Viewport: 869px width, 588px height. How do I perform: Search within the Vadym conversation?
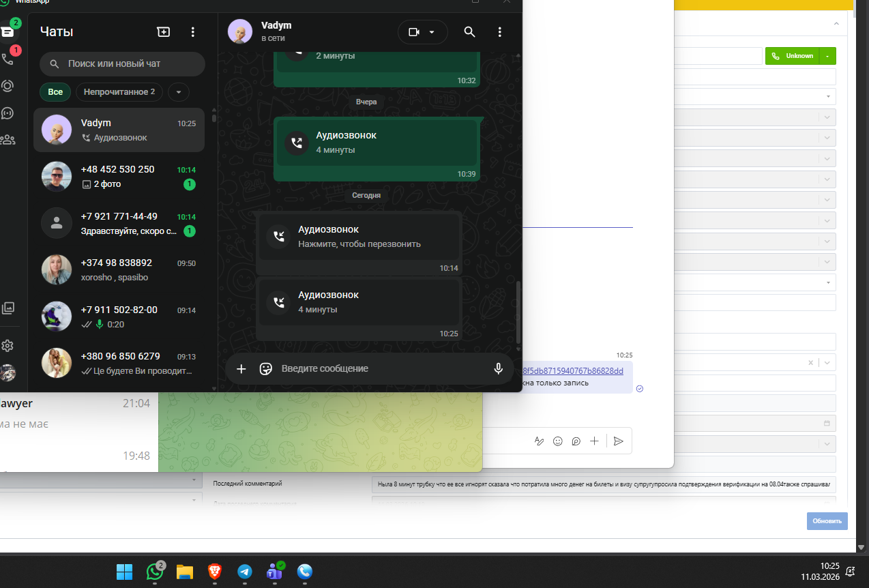coord(469,32)
